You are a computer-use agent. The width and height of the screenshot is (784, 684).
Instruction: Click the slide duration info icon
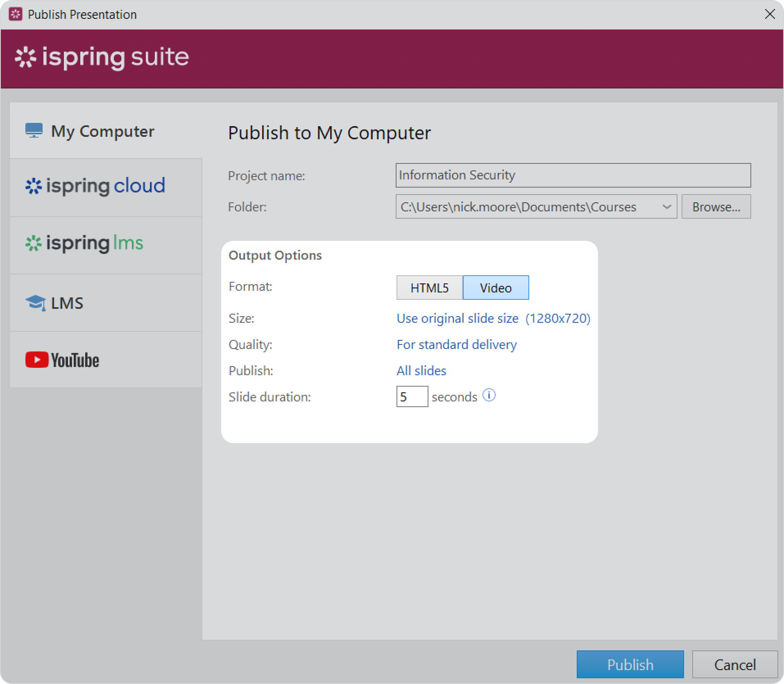489,396
